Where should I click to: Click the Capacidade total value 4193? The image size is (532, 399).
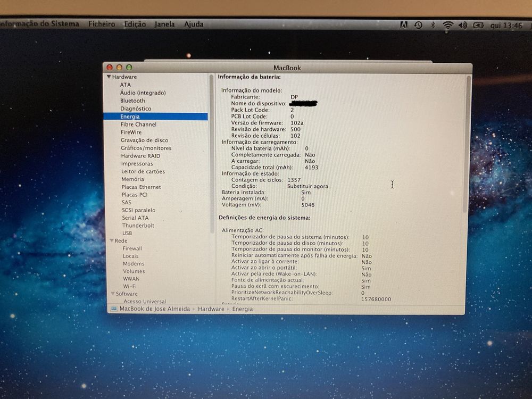coord(311,167)
